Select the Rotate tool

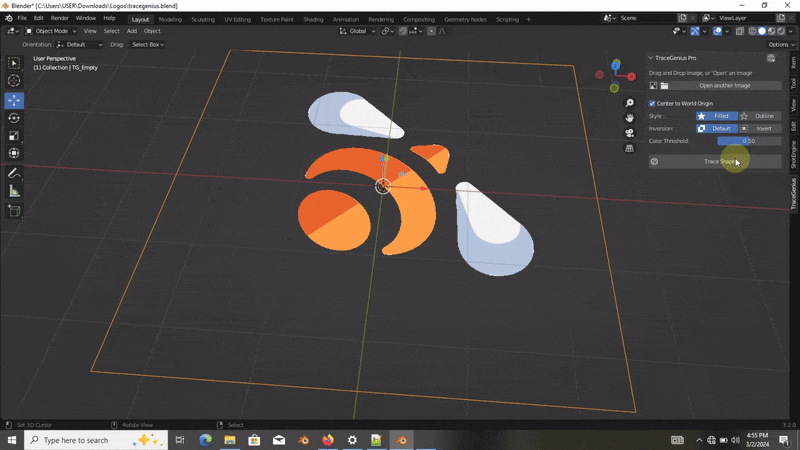(x=14, y=118)
